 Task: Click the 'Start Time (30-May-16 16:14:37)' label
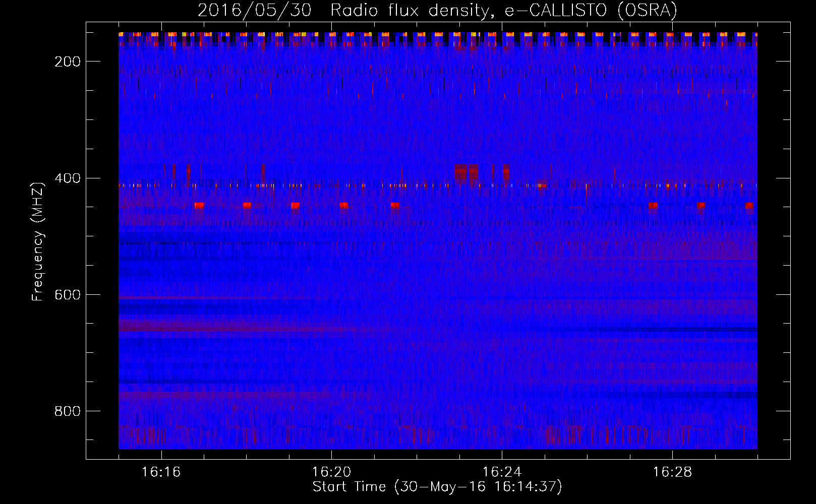437,487
